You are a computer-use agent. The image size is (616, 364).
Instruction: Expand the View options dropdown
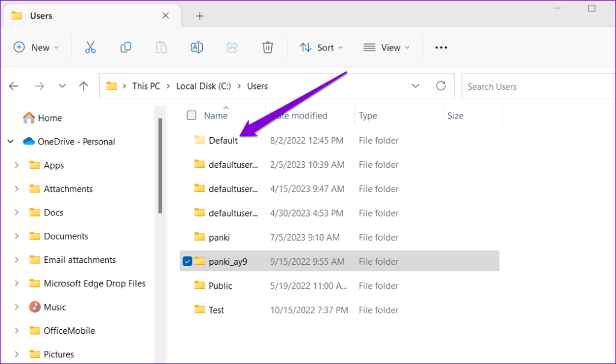click(x=387, y=47)
